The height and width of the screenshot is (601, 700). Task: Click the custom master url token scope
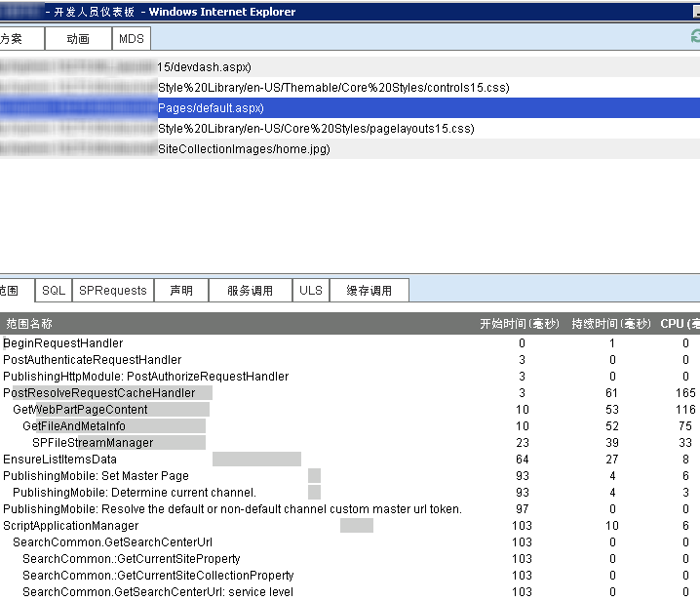point(232,508)
